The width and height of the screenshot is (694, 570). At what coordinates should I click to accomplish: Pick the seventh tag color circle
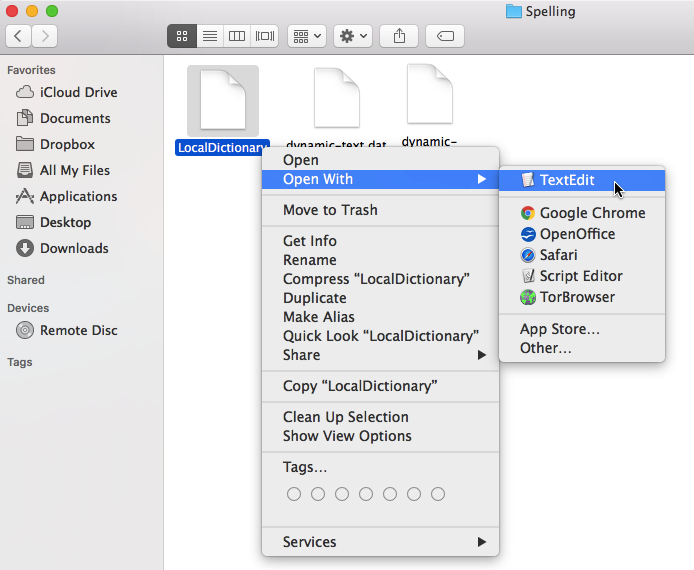point(438,494)
